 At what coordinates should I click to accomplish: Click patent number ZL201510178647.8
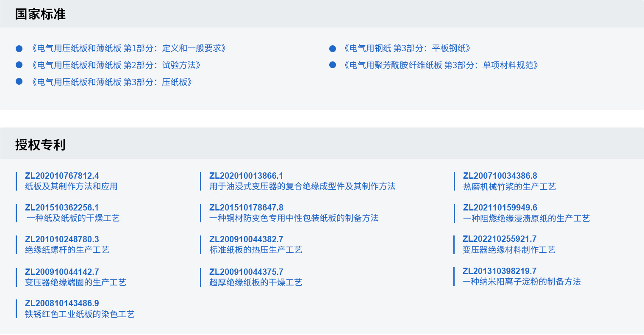246,208
